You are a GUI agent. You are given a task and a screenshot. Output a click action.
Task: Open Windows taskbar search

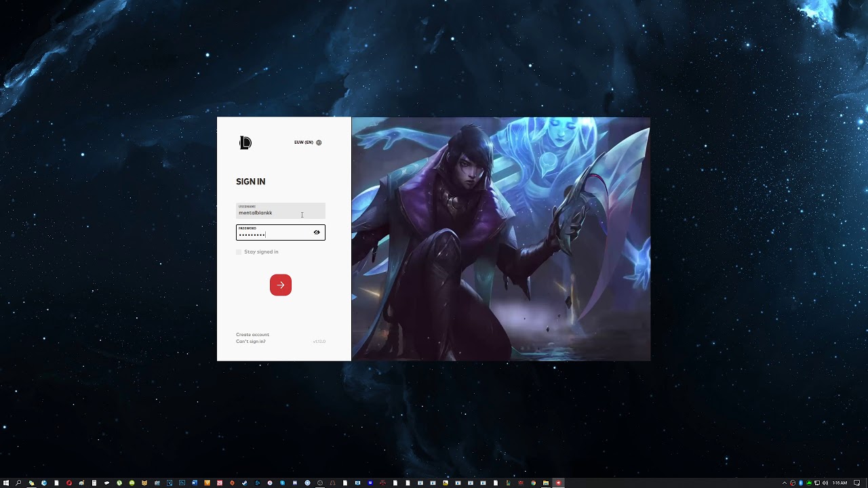pos(18,483)
